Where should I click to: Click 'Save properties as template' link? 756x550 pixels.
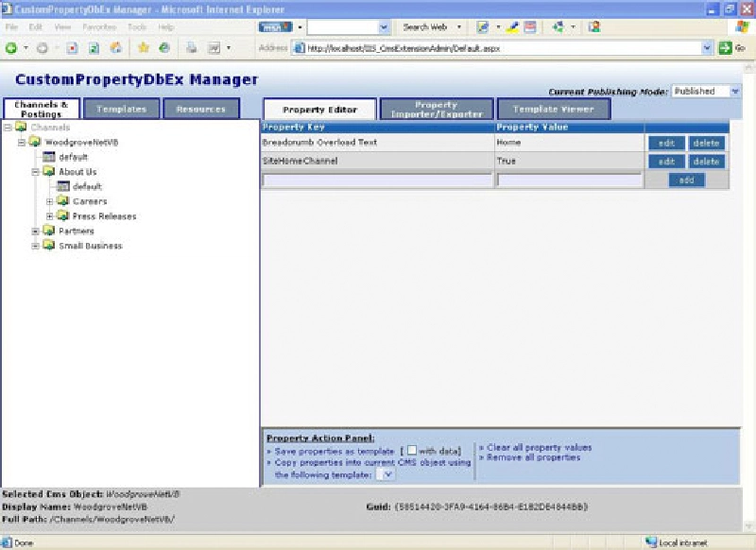(x=335, y=452)
